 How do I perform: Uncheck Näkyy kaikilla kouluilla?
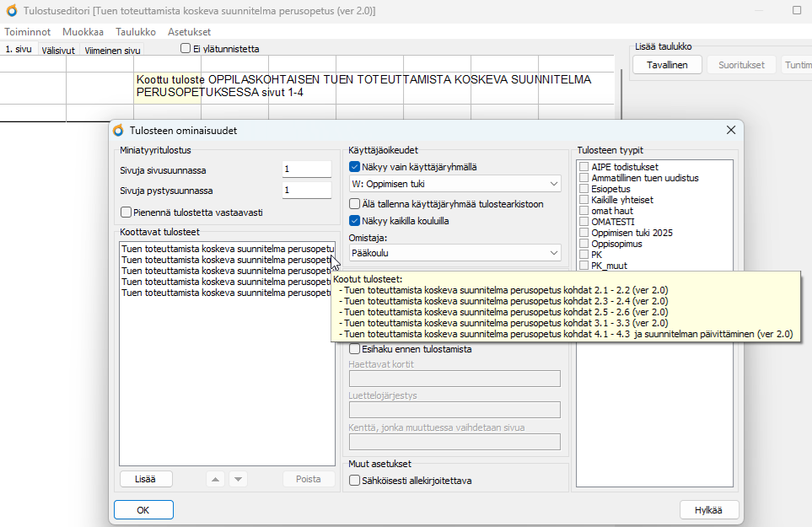pyautogui.click(x=354, y=221)
